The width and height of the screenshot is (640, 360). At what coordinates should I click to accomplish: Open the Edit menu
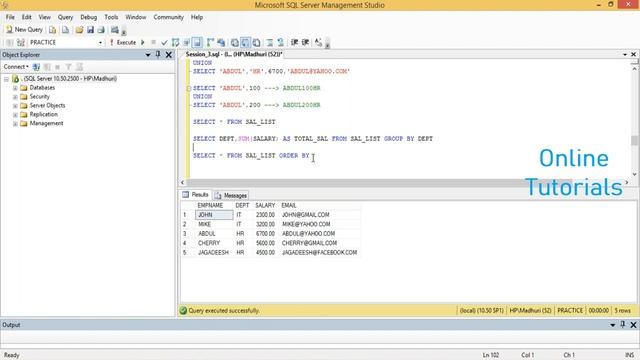pyautogui.click(x=27, y=17)
